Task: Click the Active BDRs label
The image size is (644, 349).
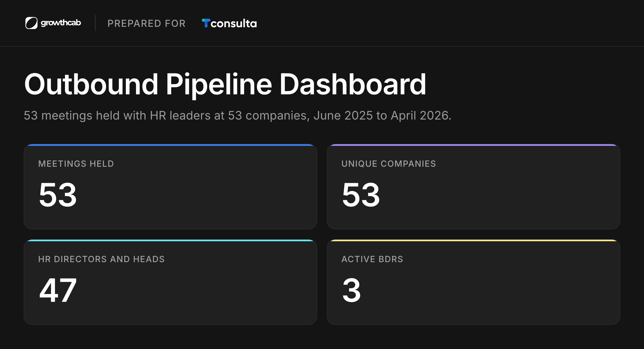Action: (372, 259)
